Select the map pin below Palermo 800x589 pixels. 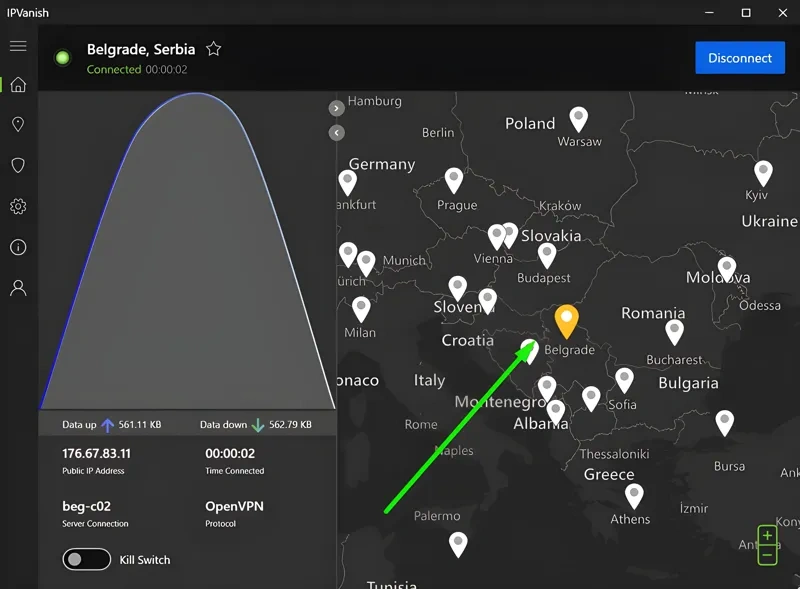pyautogui.click(x=458, y=543)
